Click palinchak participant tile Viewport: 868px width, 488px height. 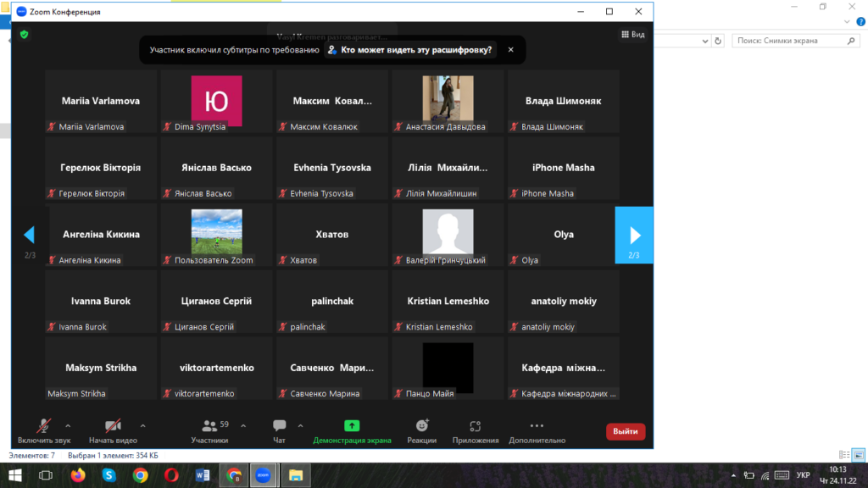pos(332,302)
